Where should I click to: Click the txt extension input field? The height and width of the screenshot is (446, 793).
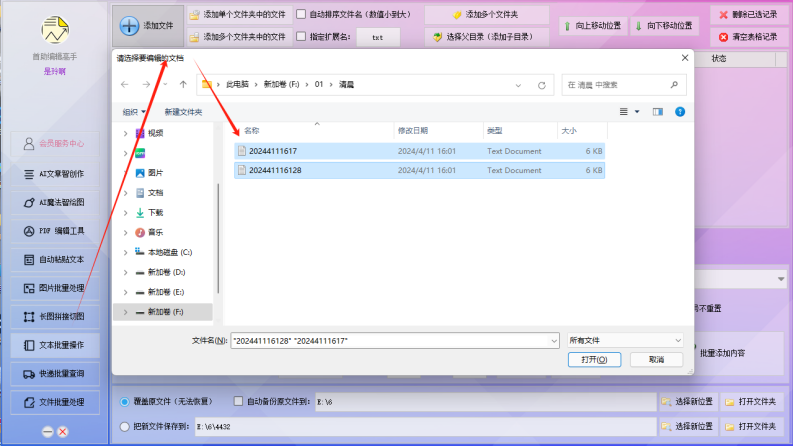(x=378, y=37)
